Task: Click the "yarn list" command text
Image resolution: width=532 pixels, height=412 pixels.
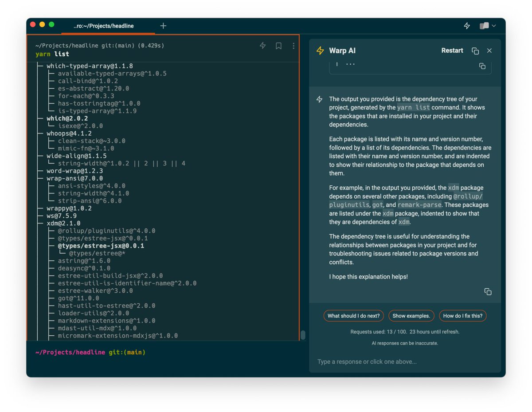Action: (x=52, y=54)
